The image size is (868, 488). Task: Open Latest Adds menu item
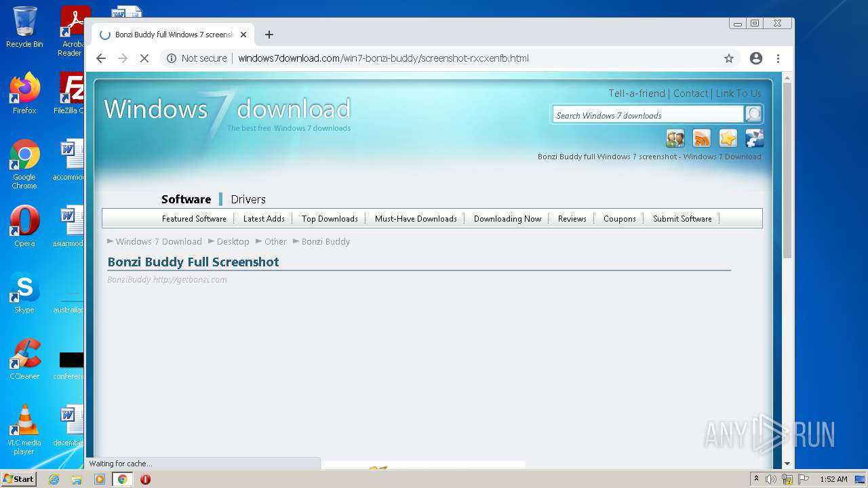[264, 219]
